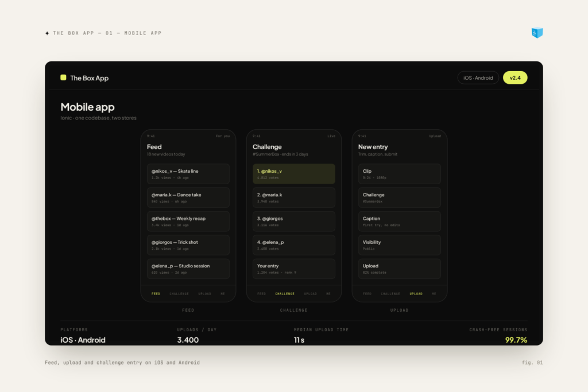This screenshot has height=392, width=588.
Task: Click the star icon before THE BOX APP header
Action: click(47, 33)
